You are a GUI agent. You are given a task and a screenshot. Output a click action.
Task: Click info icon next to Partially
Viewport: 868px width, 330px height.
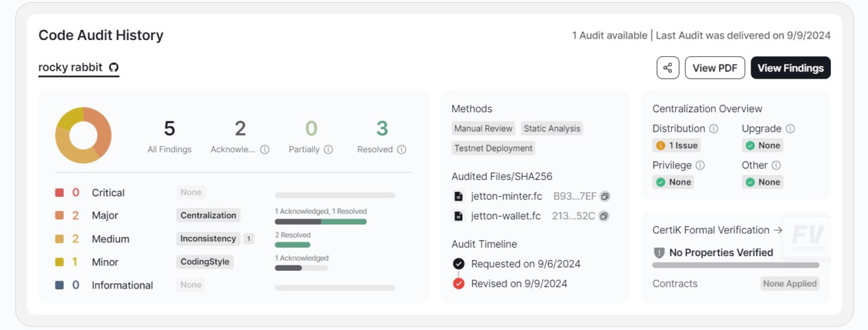[x=328, y=149]
